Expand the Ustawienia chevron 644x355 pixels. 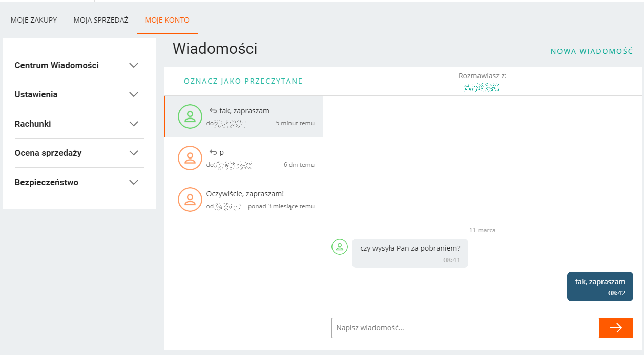click(134, 94)
